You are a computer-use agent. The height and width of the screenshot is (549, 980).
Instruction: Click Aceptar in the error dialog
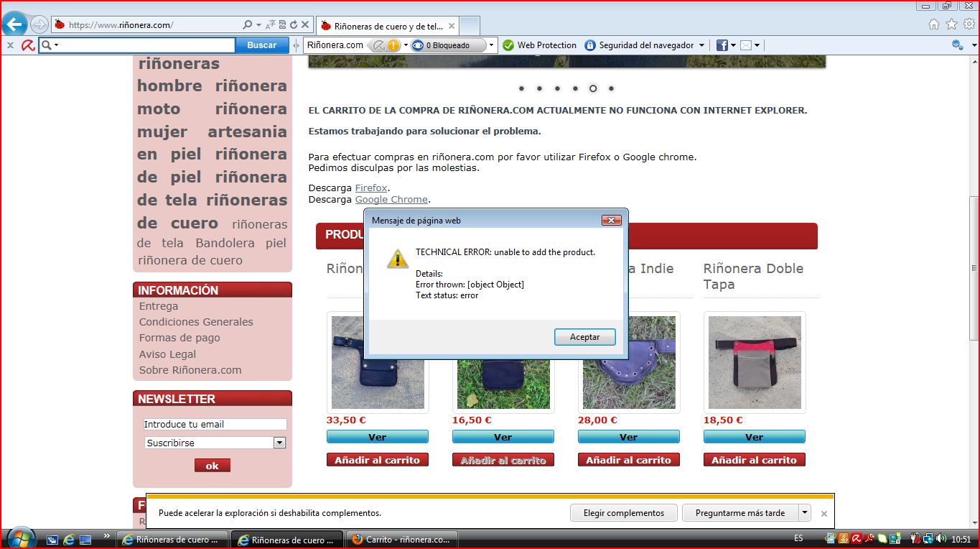click(585, 337)
